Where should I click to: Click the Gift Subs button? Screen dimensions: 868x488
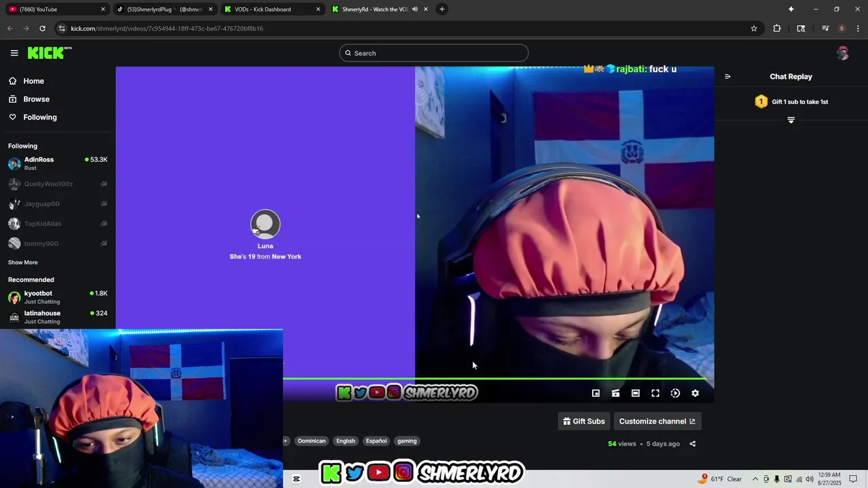(x=584, y=421)
